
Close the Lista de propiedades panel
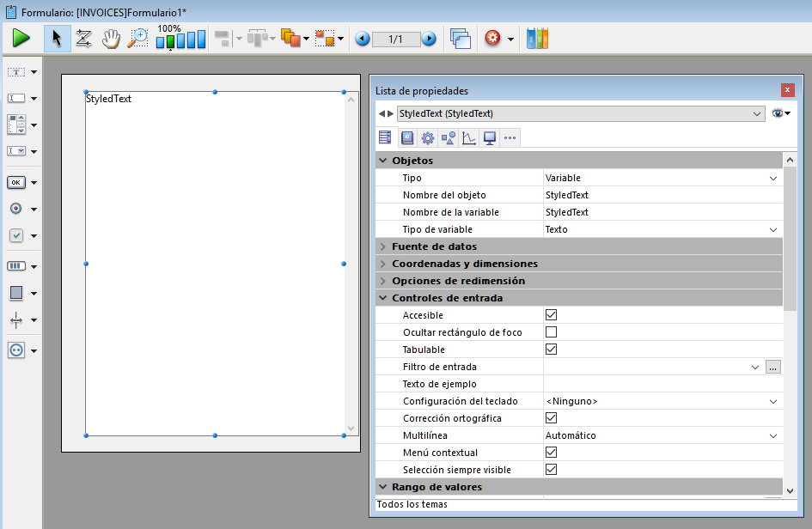pos(787,90)
